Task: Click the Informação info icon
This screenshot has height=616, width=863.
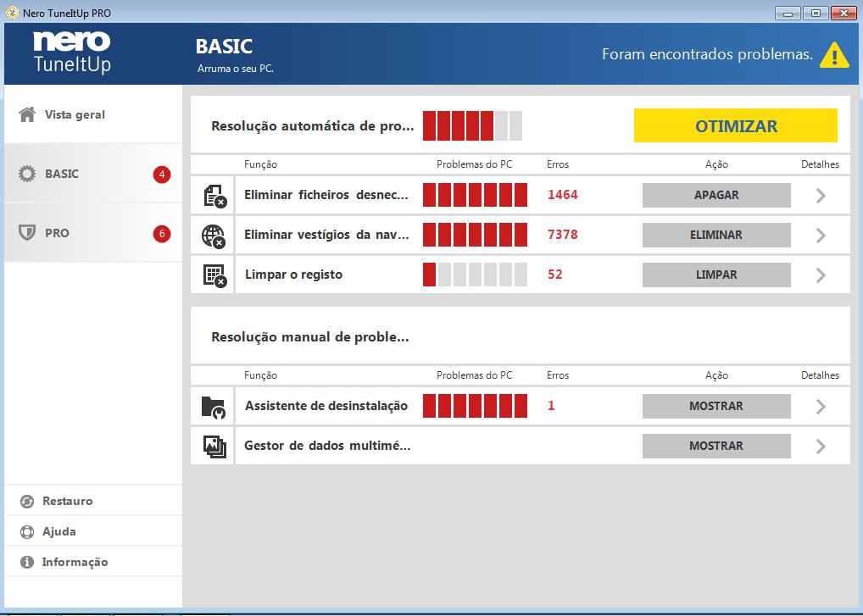Action: 28,561
